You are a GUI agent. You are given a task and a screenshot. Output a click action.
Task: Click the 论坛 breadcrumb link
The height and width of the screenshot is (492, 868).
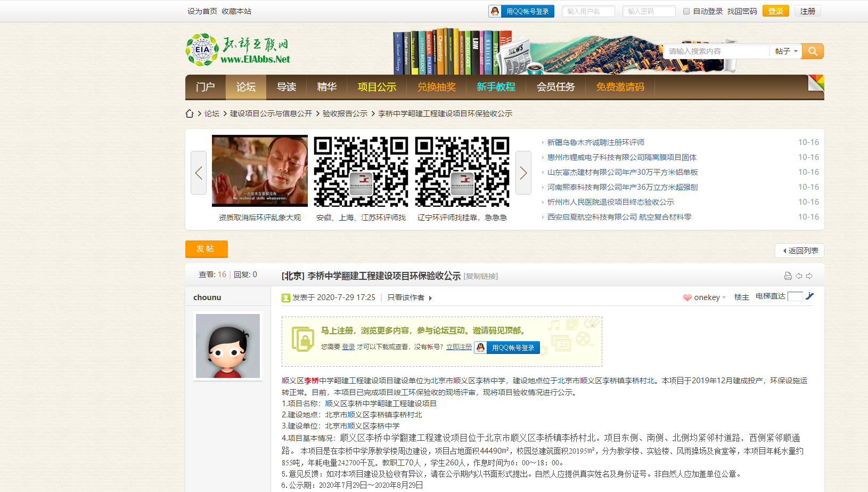coord(212,114)
